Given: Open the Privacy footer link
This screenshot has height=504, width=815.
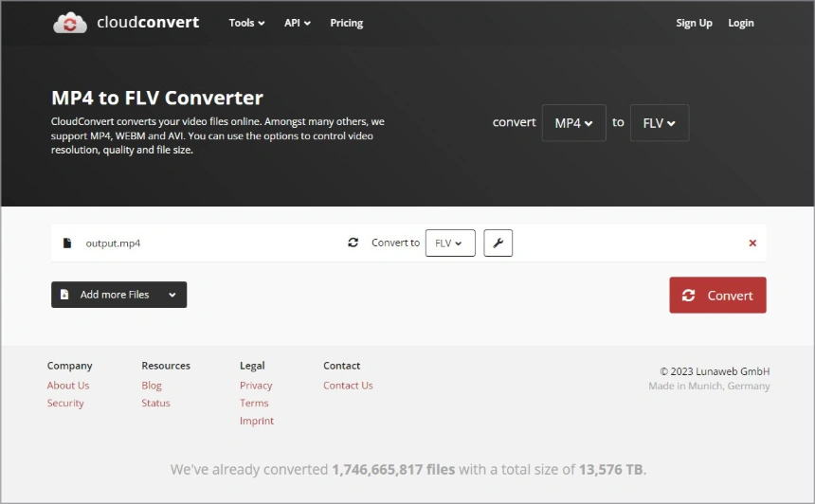Looking at the screenshot, I should pos(256,386).
